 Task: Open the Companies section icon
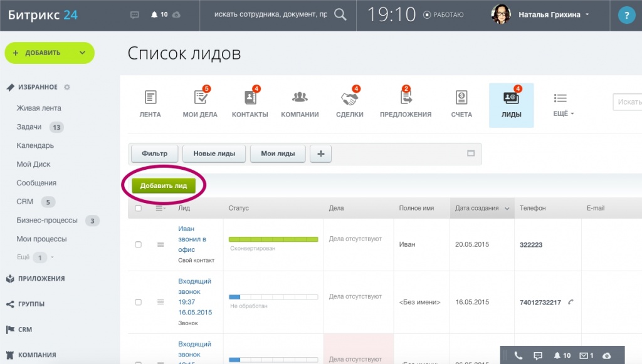[x=300, y=98]
